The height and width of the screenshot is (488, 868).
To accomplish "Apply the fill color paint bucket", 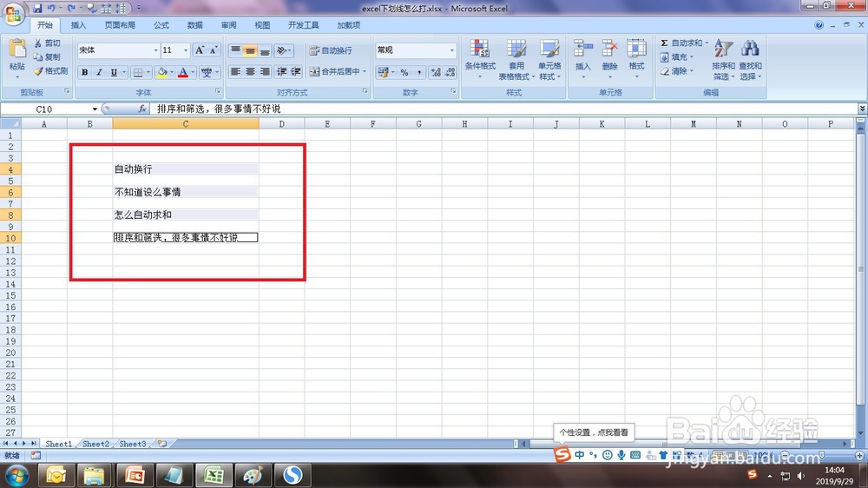I will coord(161,72).
